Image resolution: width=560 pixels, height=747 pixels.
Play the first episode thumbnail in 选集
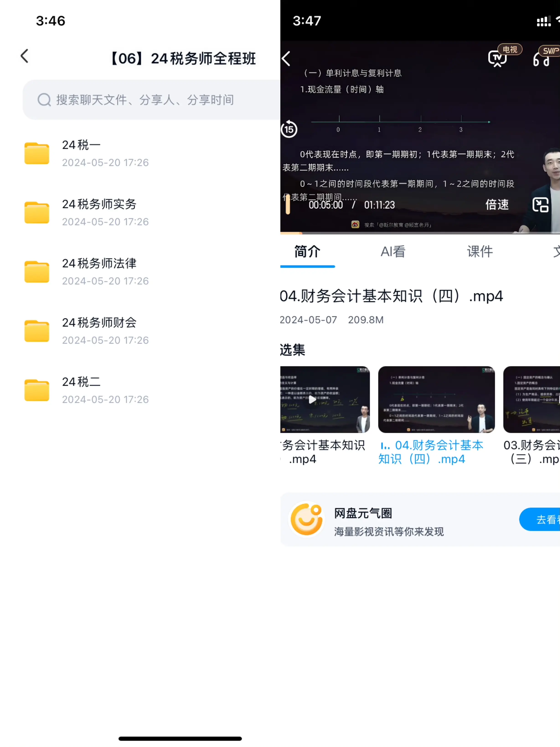point(325,399)
